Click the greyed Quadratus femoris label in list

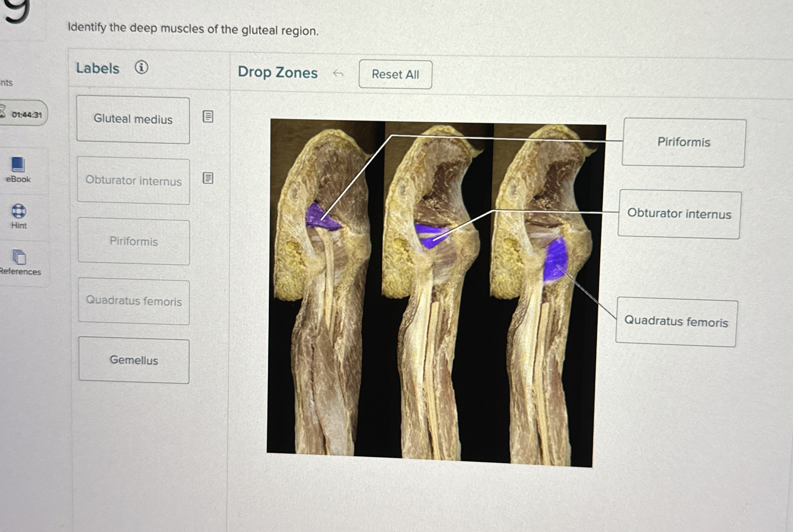[x=134, y=301]
